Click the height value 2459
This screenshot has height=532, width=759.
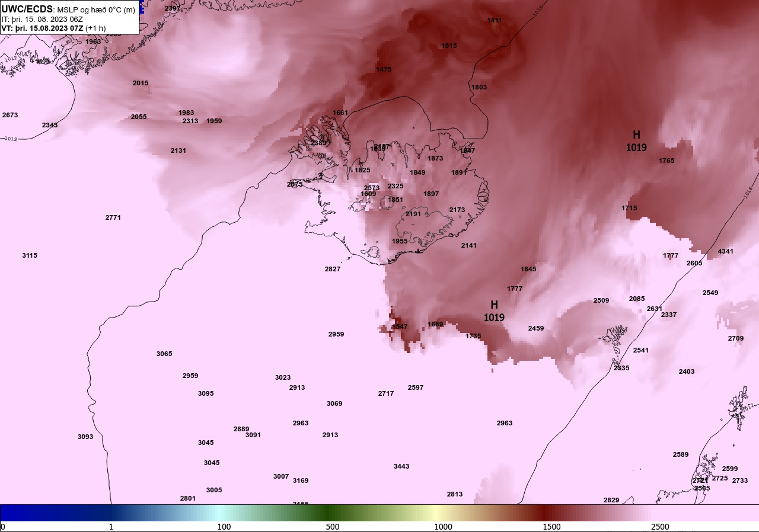(x=536, y=328)
